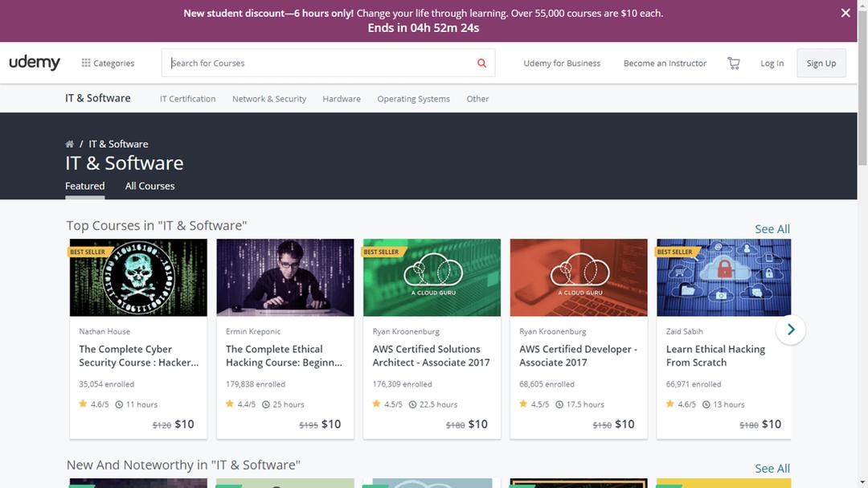This screenshot has height=488, width=868.
Task: Click the $10 price on Cyber Security card
Action: (x=184, y=424)
